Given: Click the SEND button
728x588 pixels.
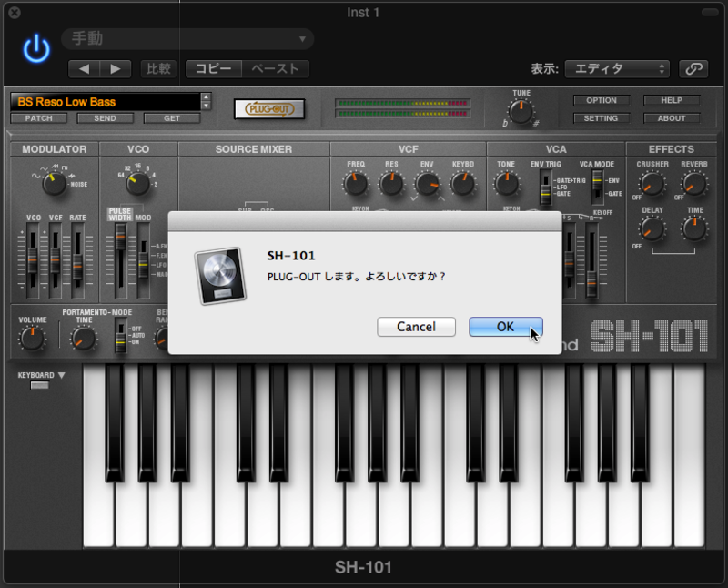Looking at the screenshot, I should 105,118.
